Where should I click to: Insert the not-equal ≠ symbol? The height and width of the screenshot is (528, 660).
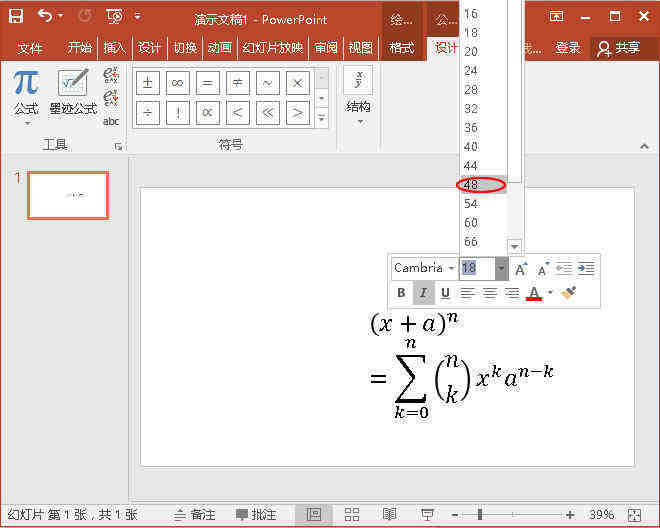click(237, 83)
